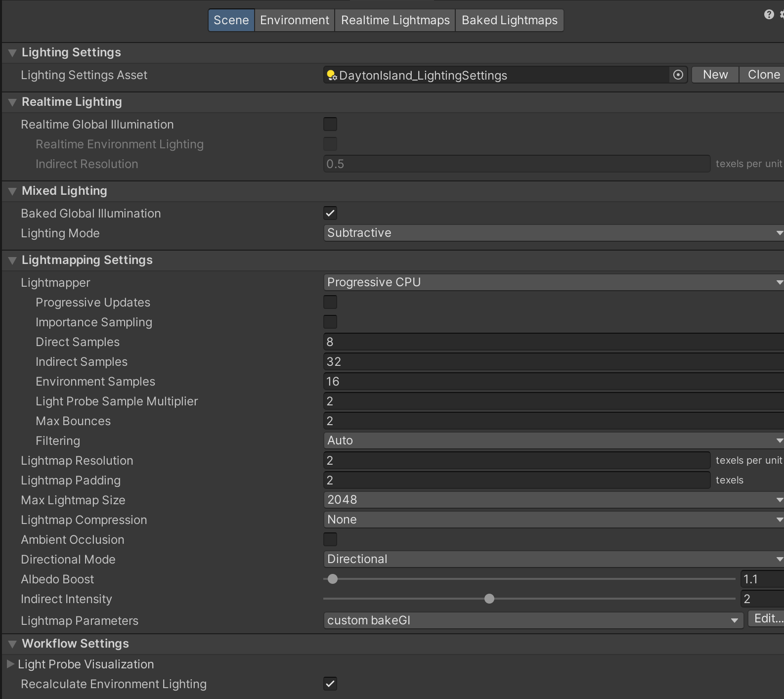Collapse the Mixed Lighting section

12,191
